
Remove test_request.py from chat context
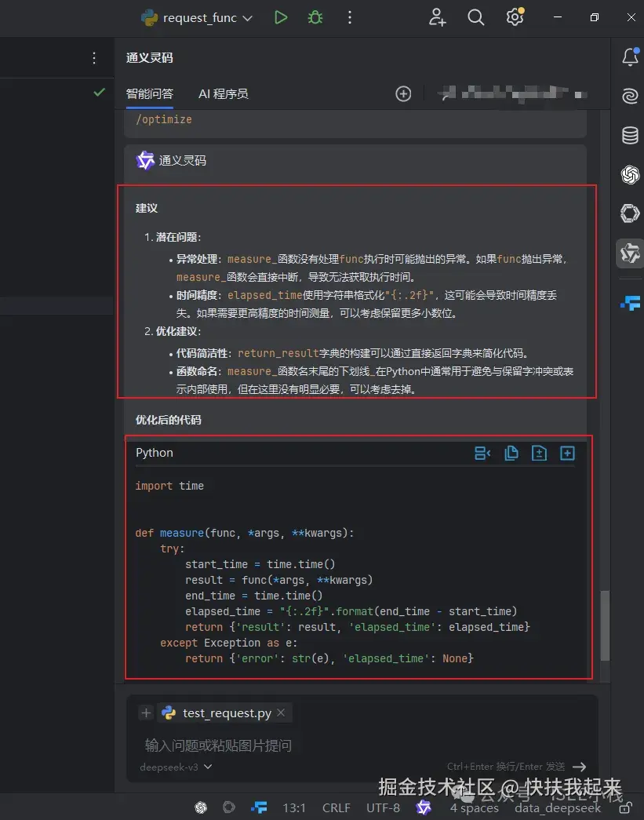click(x=281, y=712)
